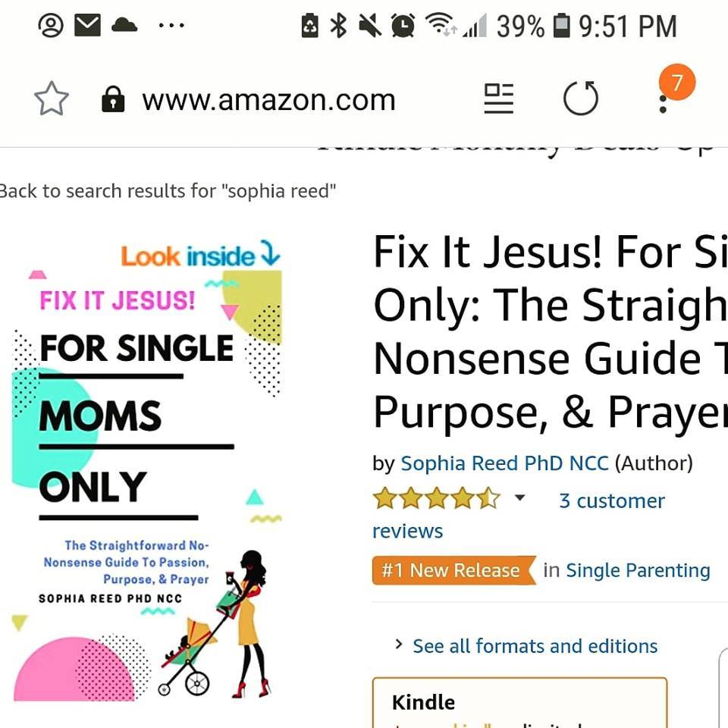This screenshot has height=728, width=728.
Task: Tap the mail notification icon
Action: pyautogui.click(x=88, y=25)
